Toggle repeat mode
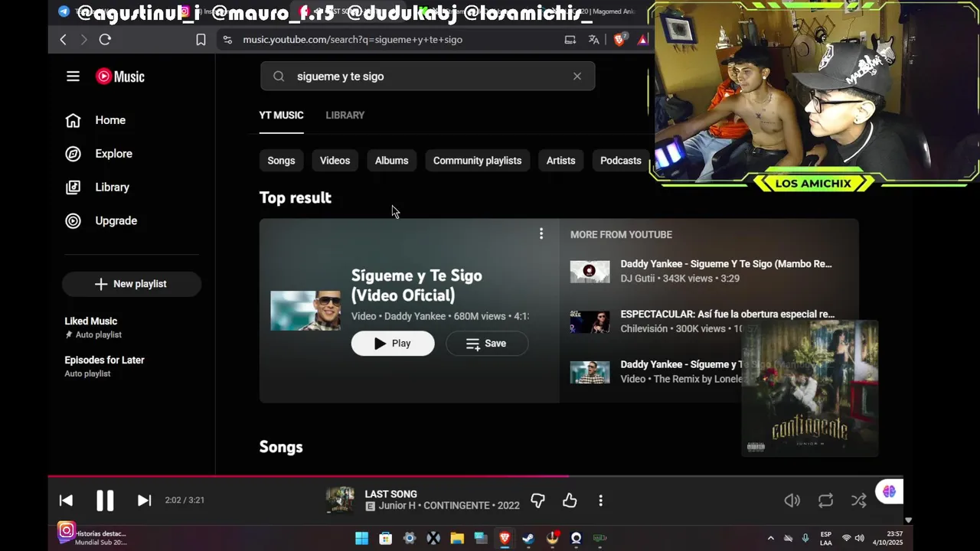980x551 pixels. tap(825, 500)
